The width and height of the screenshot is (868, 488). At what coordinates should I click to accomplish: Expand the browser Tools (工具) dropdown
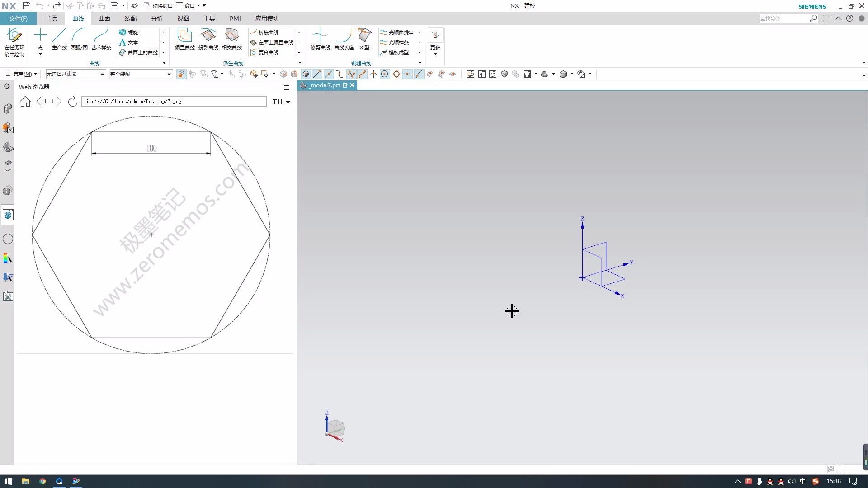(x=281, y=102)
